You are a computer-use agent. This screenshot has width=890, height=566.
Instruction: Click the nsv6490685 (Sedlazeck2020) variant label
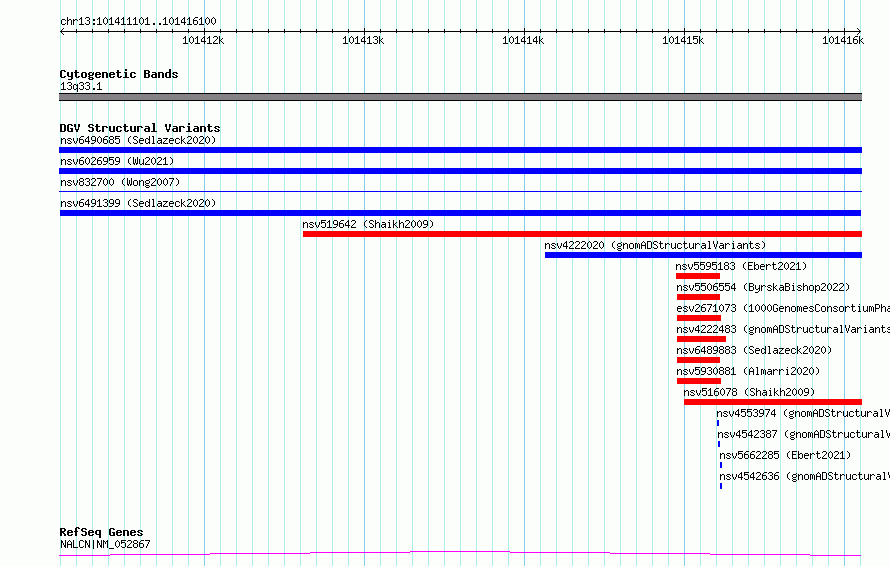coord(138,140)
